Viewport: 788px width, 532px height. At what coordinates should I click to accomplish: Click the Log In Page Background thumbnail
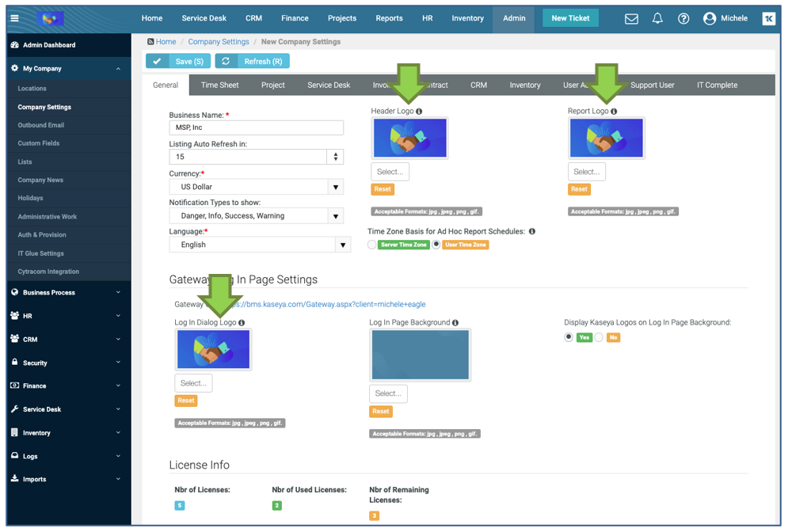coord(420,355)
